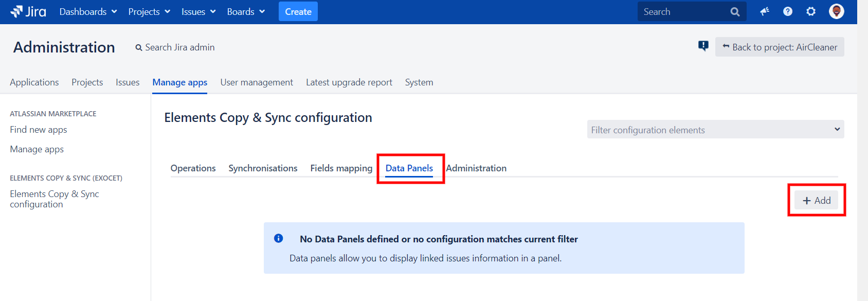
Task: Expand the Projects dropdown menu
Action: tap(149, 12)
